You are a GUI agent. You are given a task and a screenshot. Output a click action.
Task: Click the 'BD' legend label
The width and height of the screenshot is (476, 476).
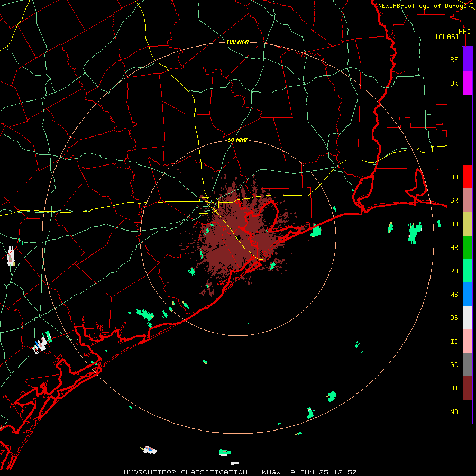454,224
